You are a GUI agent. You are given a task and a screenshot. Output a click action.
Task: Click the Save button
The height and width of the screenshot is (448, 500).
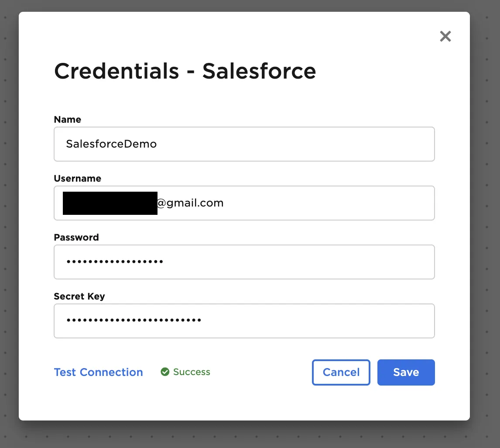click(406, 372)
